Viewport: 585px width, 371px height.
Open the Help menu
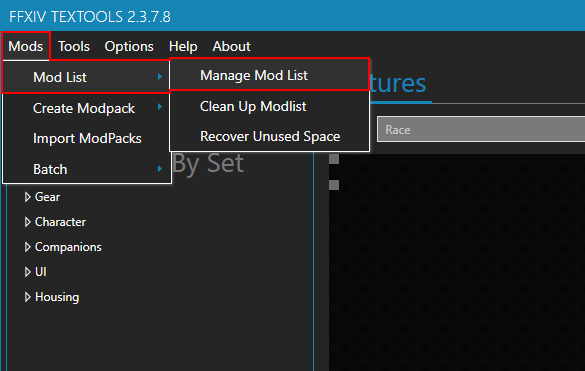[183, 46]
